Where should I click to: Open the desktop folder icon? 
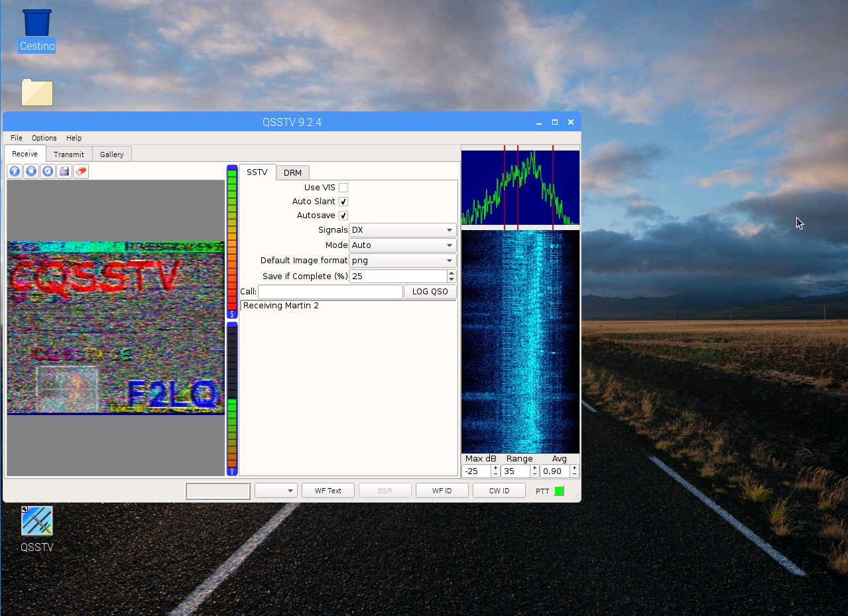pyautogui.click(x=36, y=92)
